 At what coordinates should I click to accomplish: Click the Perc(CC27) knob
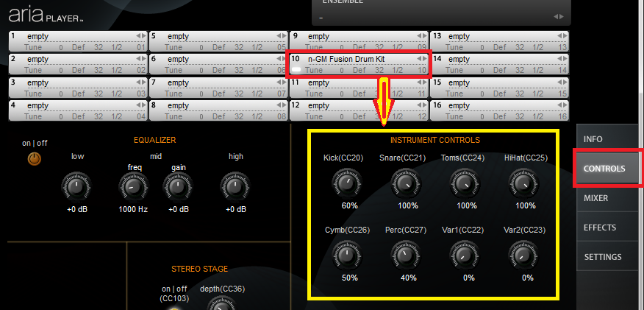tap(405, 256)
